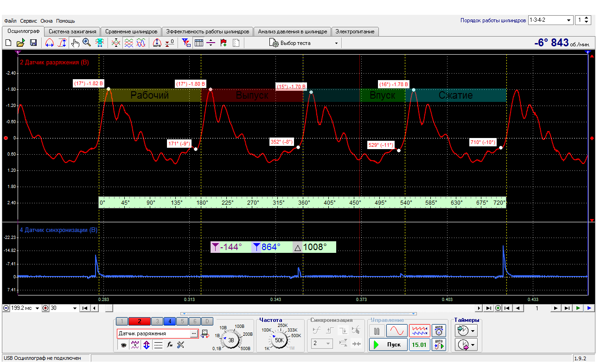
Task: Click the lower AUTO start button
Action: click(438, 345)
